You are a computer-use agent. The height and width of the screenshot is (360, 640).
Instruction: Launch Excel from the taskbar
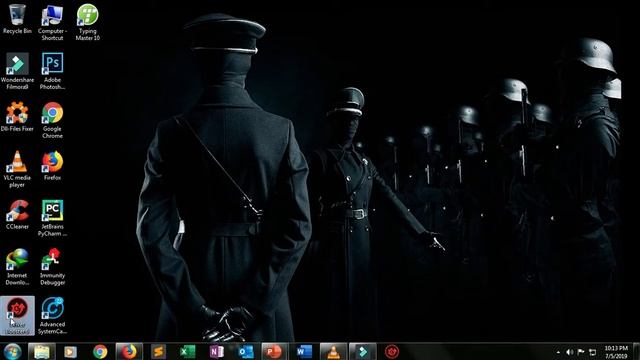click(187, 351)
